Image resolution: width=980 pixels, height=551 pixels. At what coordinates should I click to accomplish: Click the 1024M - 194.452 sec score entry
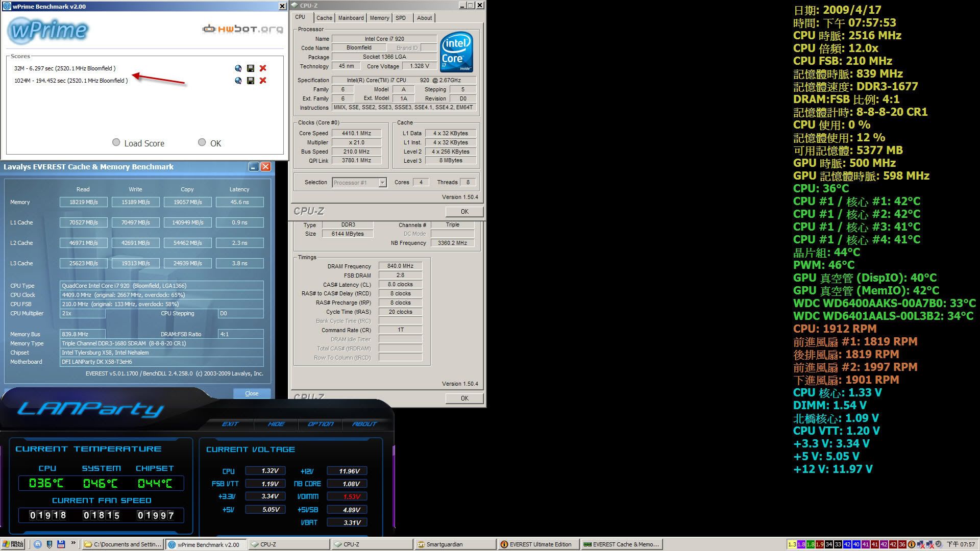pos(71,81)
